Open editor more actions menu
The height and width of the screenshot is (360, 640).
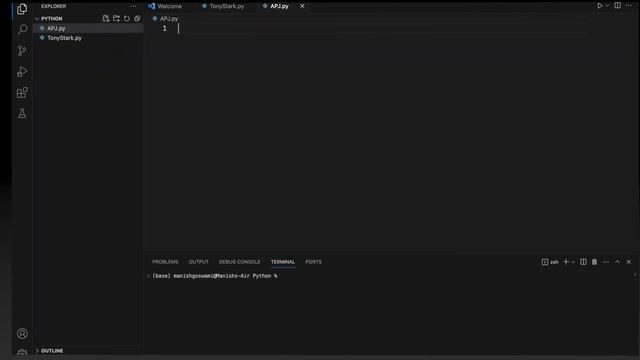click(629, 6)
